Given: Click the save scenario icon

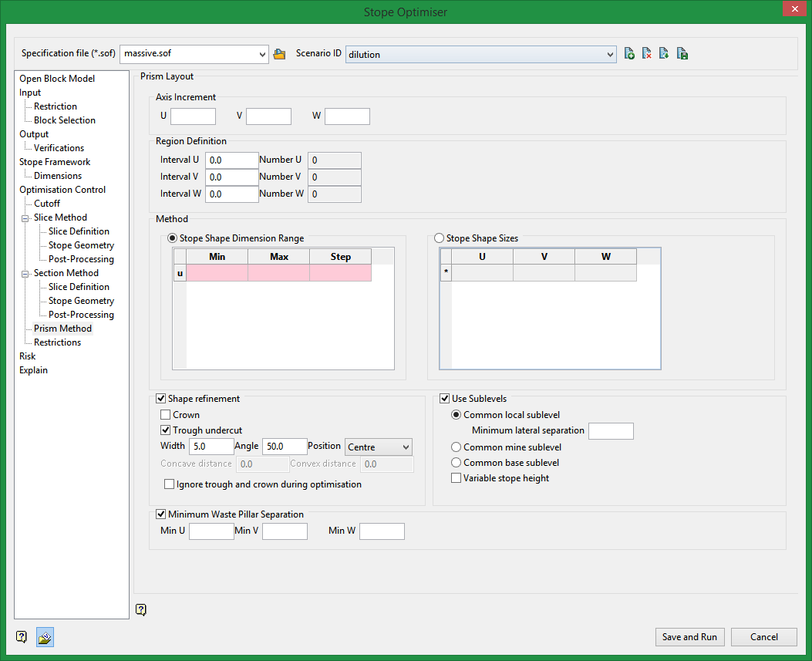Looking at the screenshot, I should [x=682, y=54].
